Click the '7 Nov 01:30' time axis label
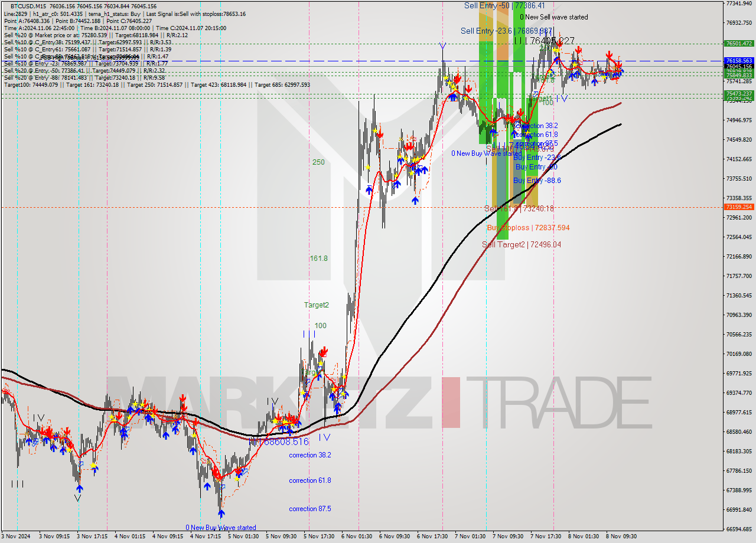This screenshot has width=756, height=543. [x=470, y=537]
